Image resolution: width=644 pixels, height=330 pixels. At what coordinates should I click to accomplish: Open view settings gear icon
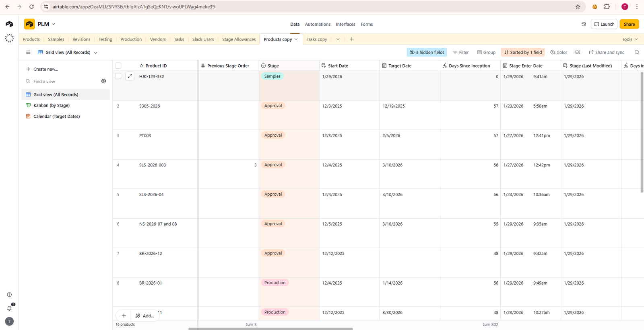(x=104, y=81)
